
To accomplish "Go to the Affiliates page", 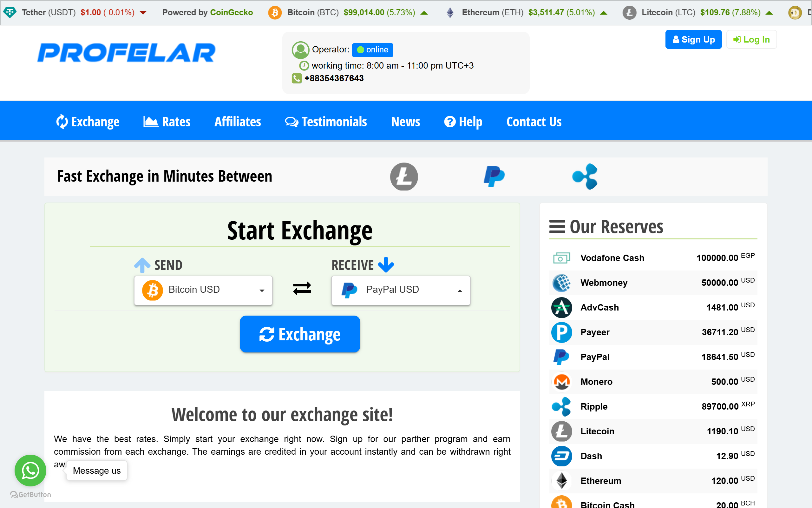I will [238, 122].
